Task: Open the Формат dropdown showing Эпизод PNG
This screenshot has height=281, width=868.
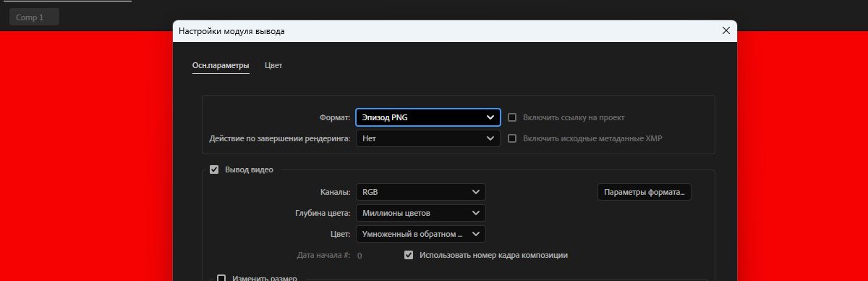Action: pos(427,117)
